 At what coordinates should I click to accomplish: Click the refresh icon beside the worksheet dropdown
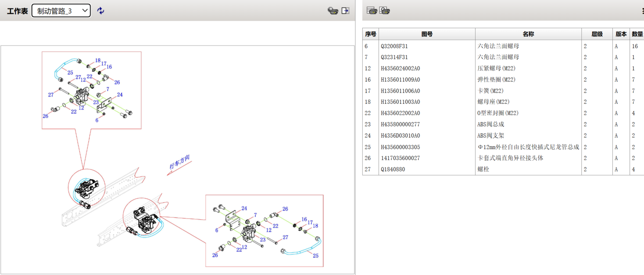click(100, 11)
